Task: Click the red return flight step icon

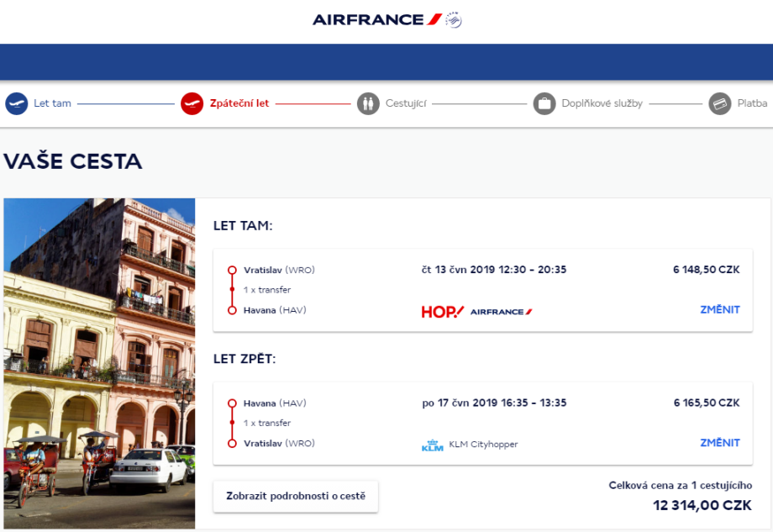Action: point(192,103)
